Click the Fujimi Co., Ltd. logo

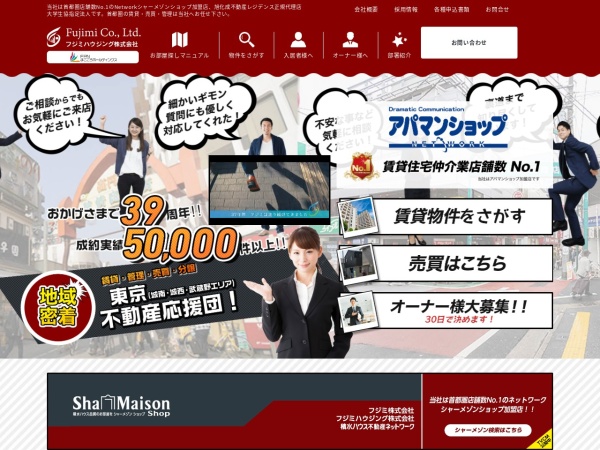[x=94, y=38]
